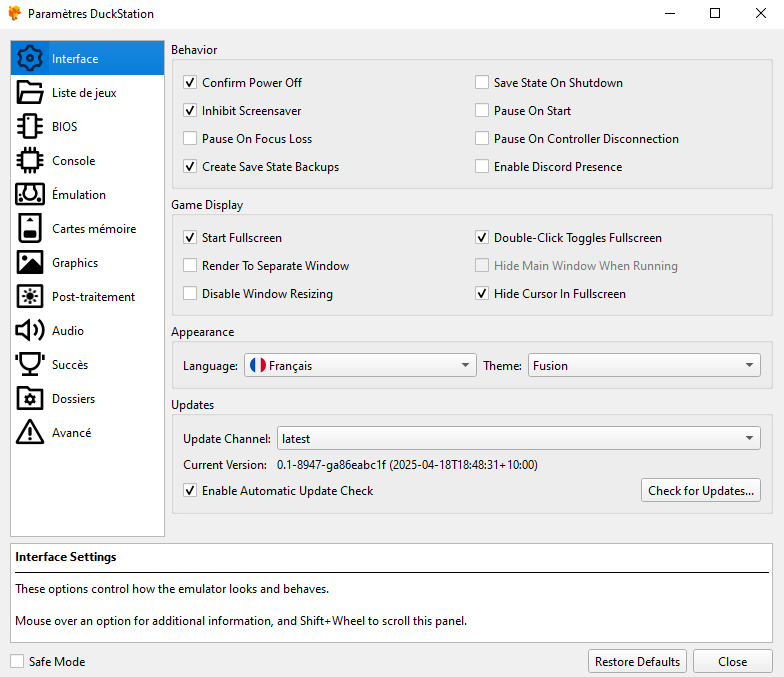Viewport: 784px width, 677px height.
Task: Select the Cartes mémoire page
Action: [x=88, y=228]
